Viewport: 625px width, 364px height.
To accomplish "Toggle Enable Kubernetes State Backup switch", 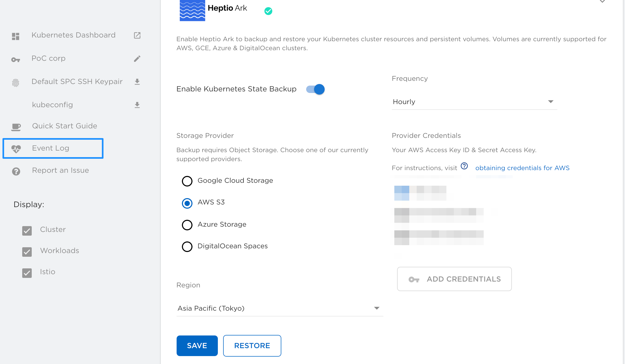I will (315, 89).
